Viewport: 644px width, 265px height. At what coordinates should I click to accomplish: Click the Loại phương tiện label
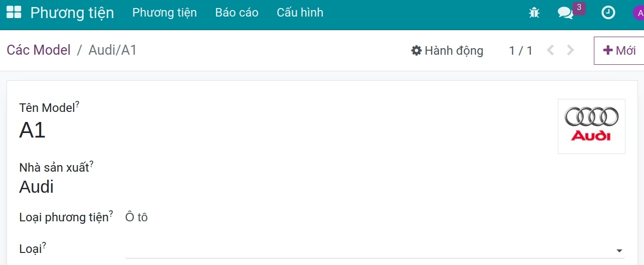tap(64, 218)
